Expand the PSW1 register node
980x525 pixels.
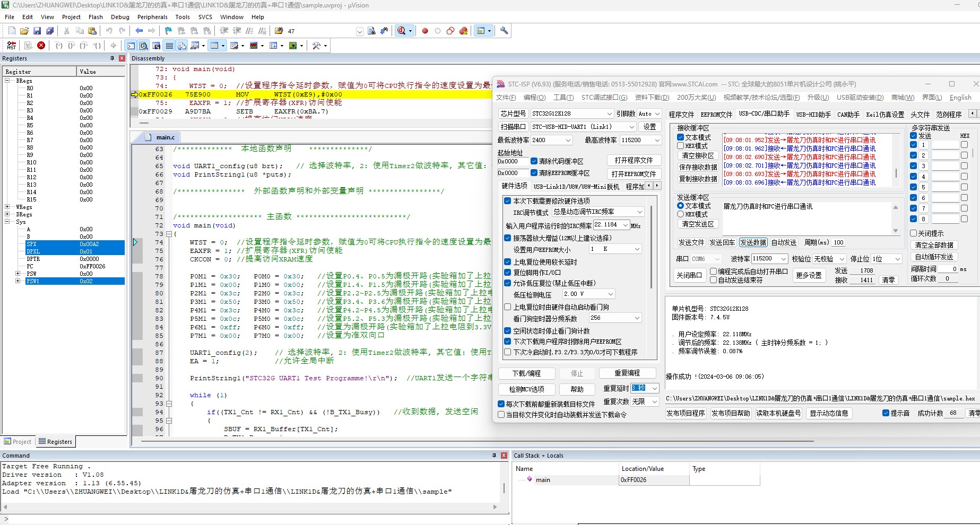click(x=18, y=281)
